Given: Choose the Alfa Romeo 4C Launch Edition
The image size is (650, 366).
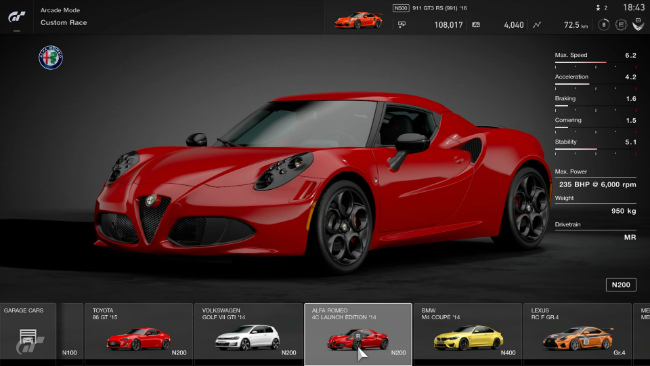Looking at the screenshot, I should (x=358, y=334).
